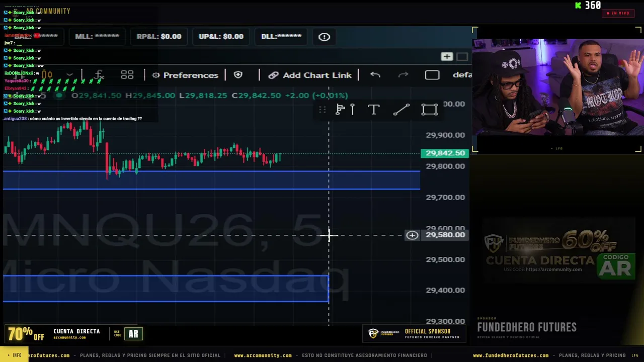
Task: Click the chart title dropdown chevron
Action: pos(69,75)
